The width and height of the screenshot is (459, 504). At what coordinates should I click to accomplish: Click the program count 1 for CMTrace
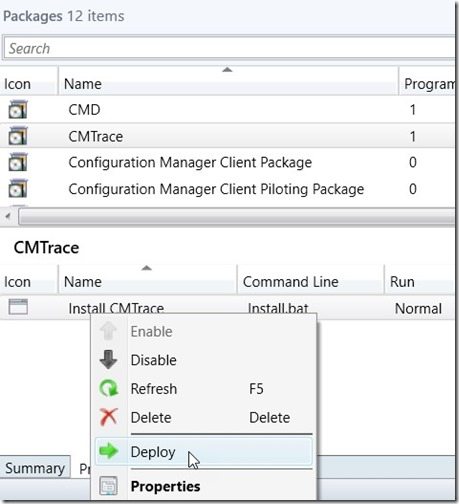[413, 136]
